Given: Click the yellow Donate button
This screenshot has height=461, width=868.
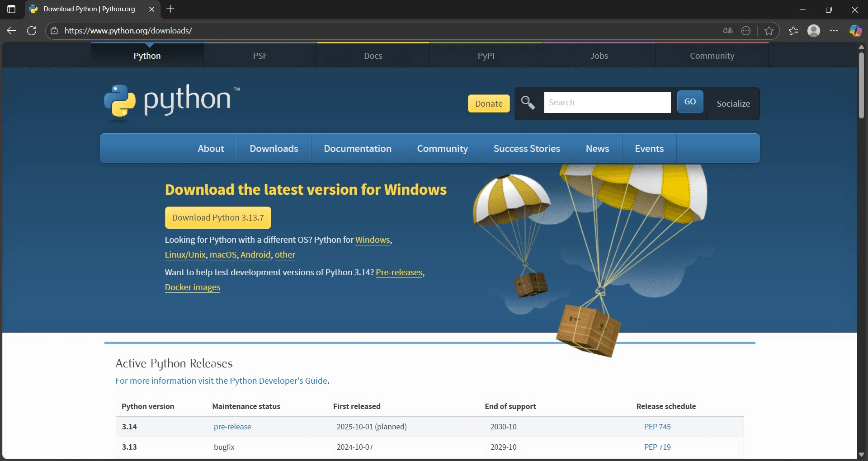Looking at the screenshot, I should [x=489, y=103].
